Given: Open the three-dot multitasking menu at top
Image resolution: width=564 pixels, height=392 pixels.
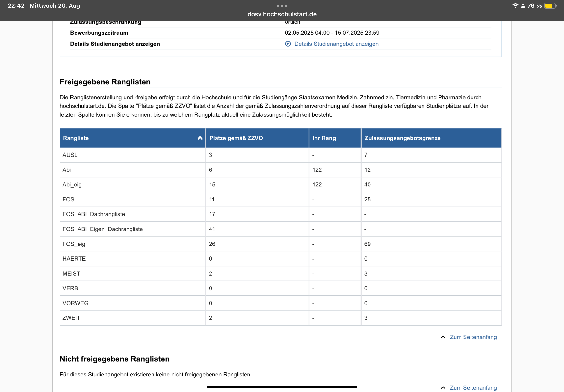Looking at the screenshot, I should 282,6.
